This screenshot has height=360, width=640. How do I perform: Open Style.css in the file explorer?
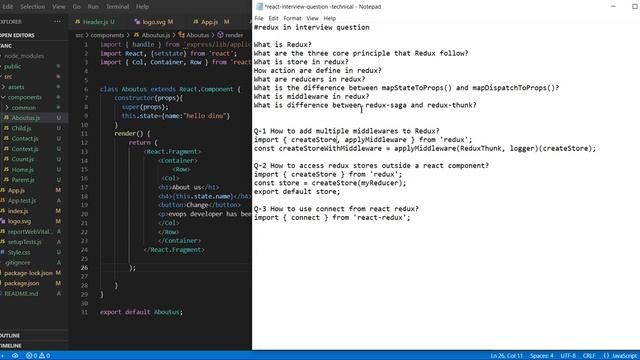click(19, 252)
